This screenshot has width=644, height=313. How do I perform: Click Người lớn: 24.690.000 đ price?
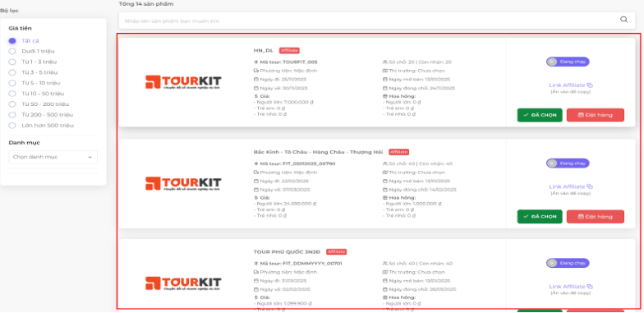click(286, 204)
